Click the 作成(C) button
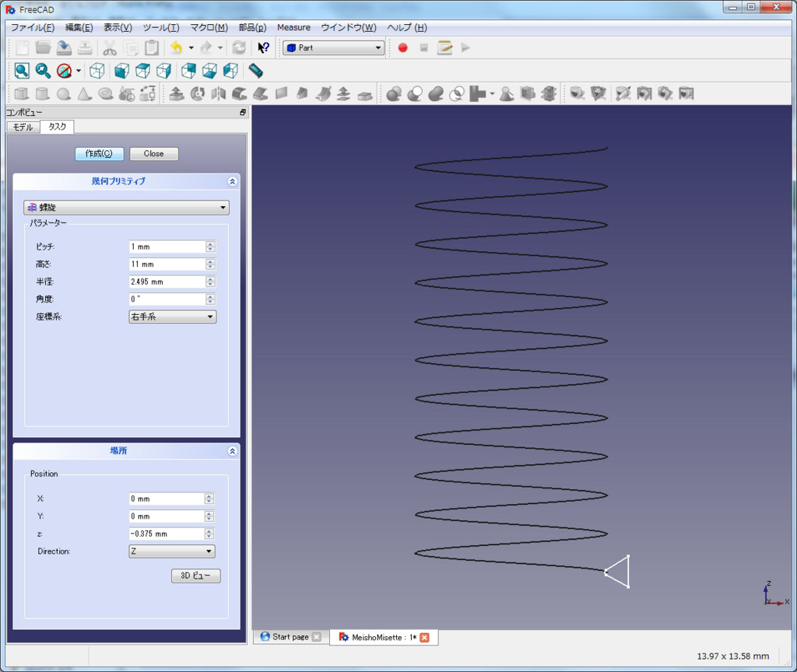 [99, 153]
